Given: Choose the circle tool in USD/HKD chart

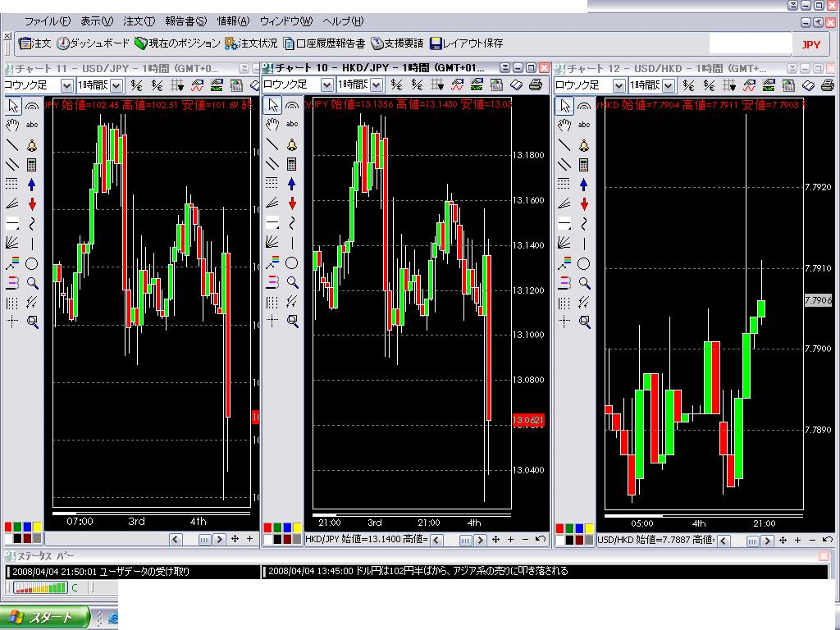Looking at the screenshot, I should click(584, 263).
